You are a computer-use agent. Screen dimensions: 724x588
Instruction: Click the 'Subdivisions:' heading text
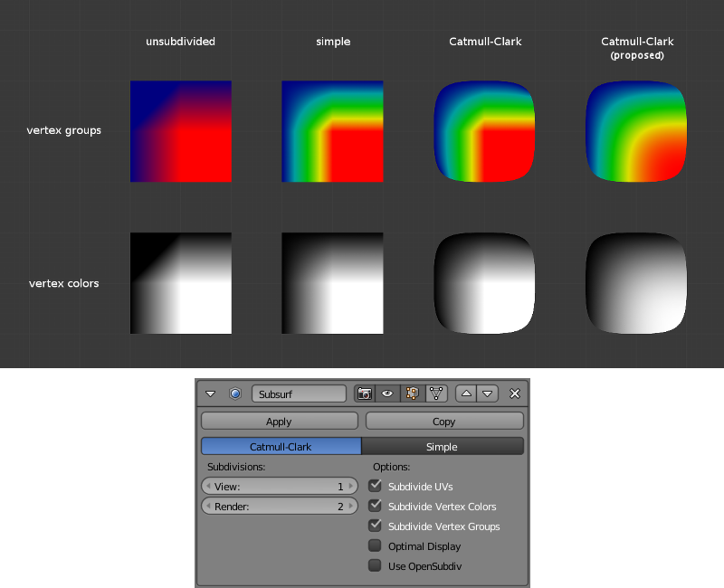pos(236,467)
